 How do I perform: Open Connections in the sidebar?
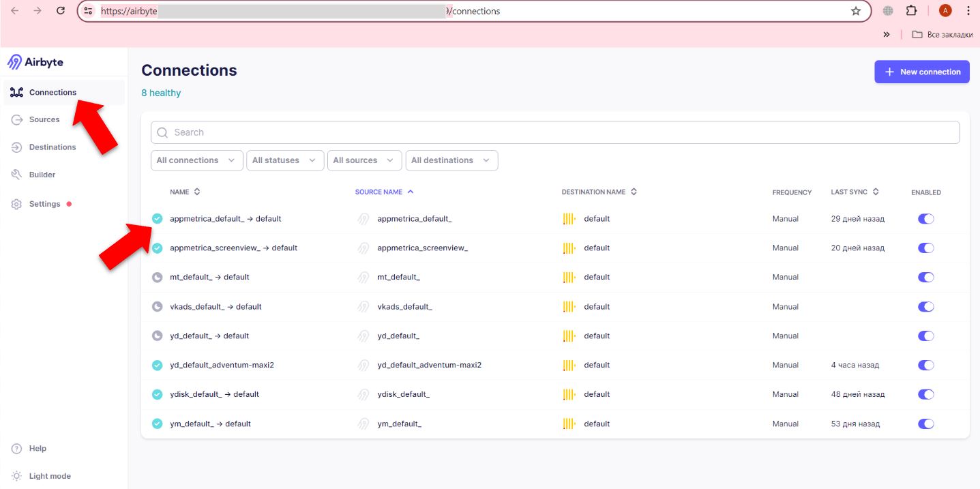(x=64, y=93)
